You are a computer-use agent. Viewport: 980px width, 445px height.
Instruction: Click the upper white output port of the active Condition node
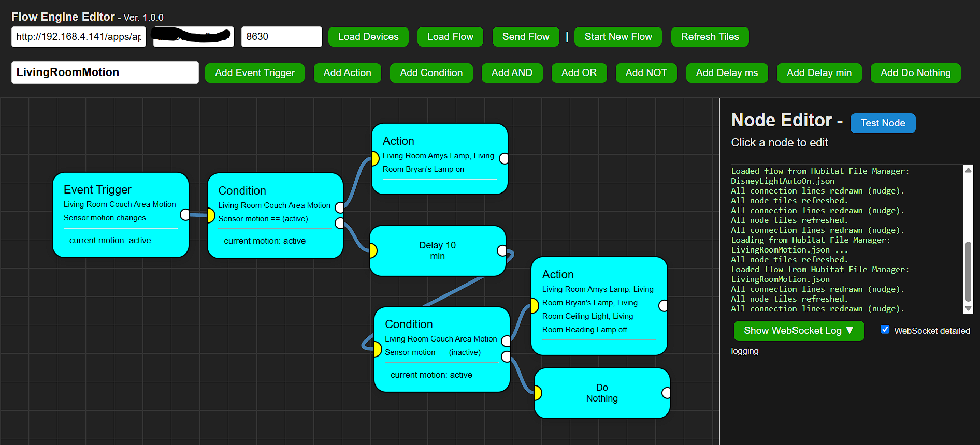pos(339,207)
